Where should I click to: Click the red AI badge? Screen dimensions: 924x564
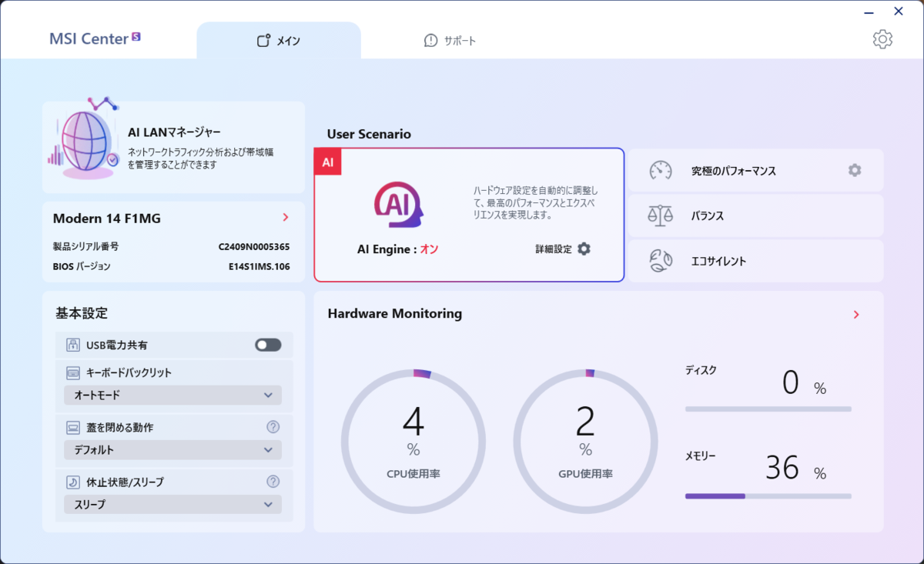(x=328, y=162)
